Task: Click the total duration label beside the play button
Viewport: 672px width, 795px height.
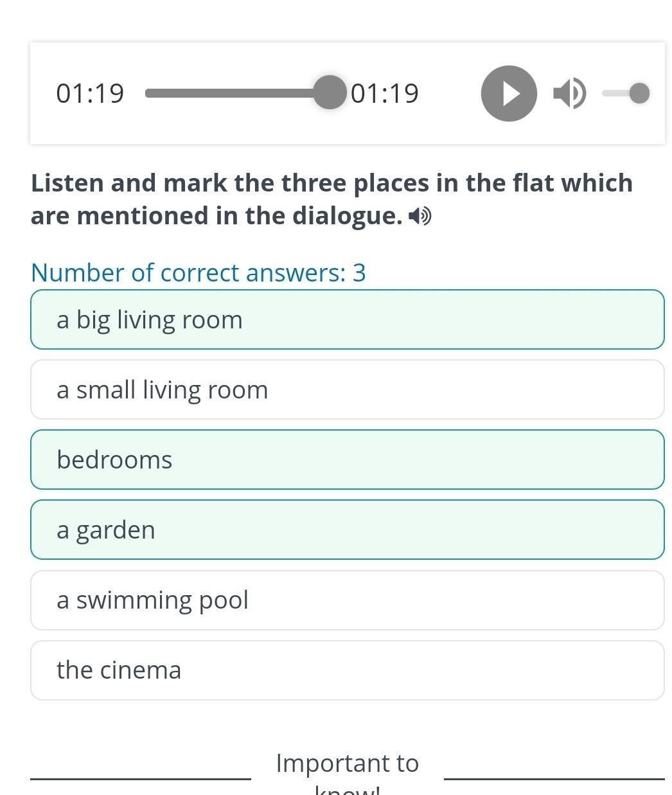Action: coord(385,93)
